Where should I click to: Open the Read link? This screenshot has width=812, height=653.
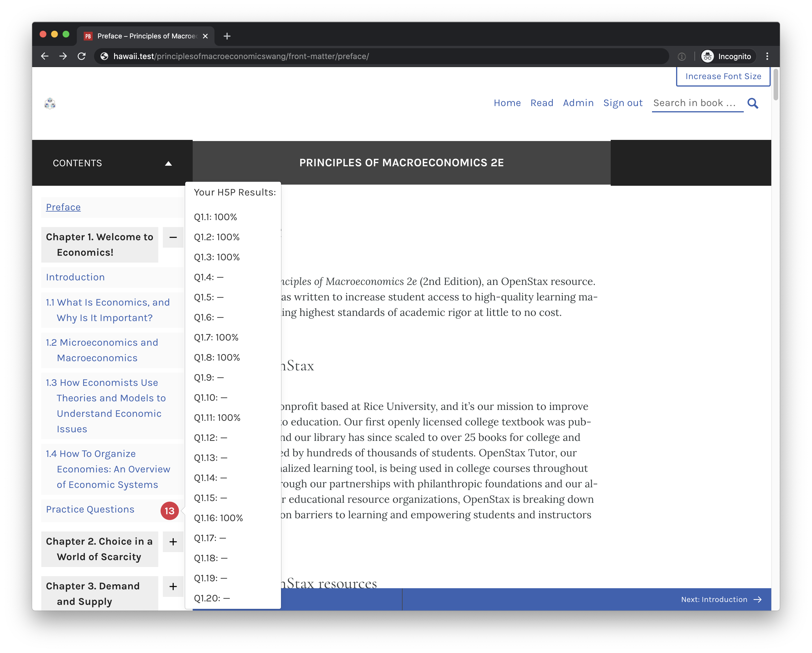(x=542, y=103)
